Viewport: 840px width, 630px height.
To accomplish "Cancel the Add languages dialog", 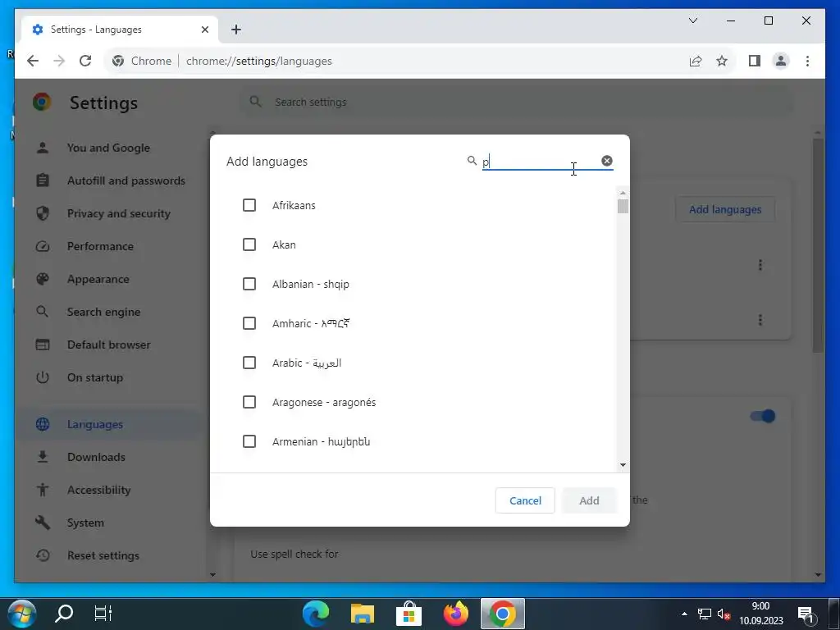I will pos(525,500).
